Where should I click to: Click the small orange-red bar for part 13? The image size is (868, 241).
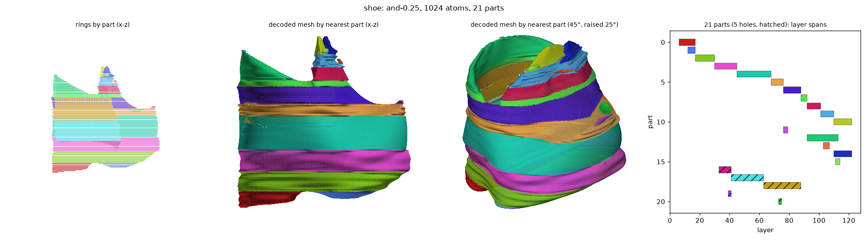click(x=826, y=146)
